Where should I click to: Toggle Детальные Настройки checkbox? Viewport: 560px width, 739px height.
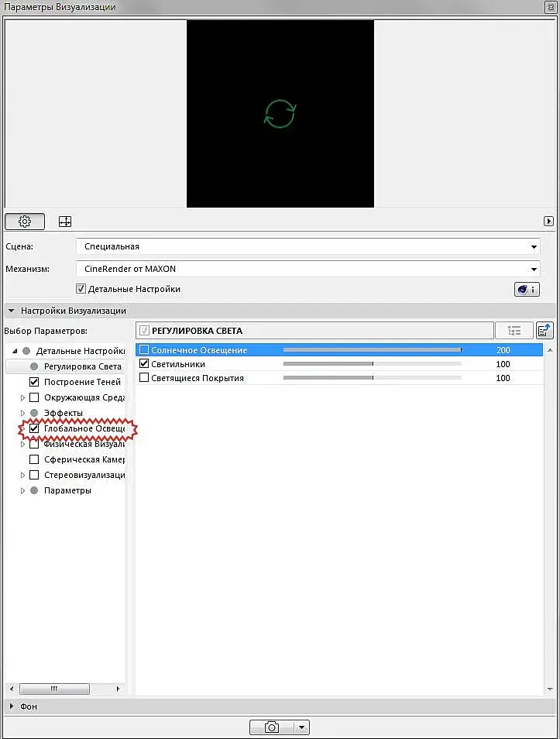pyautogui.click(x=81, y=289)
